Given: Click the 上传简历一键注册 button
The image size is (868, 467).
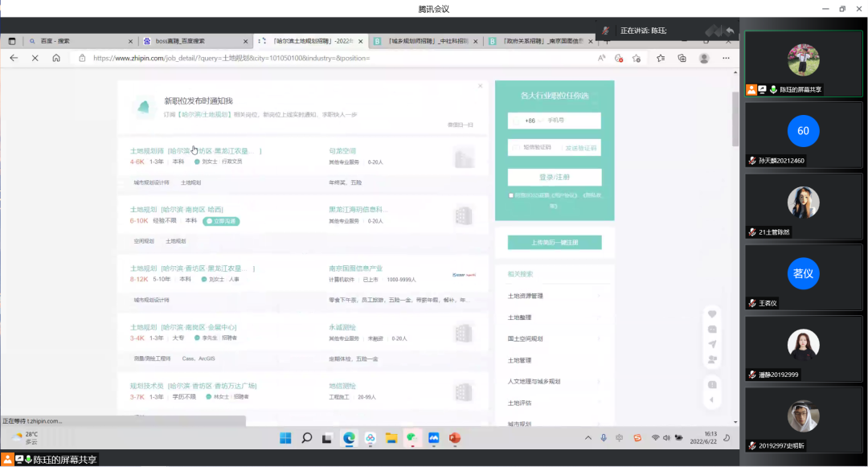Looking at the screenshot, I should pos(555,242).
